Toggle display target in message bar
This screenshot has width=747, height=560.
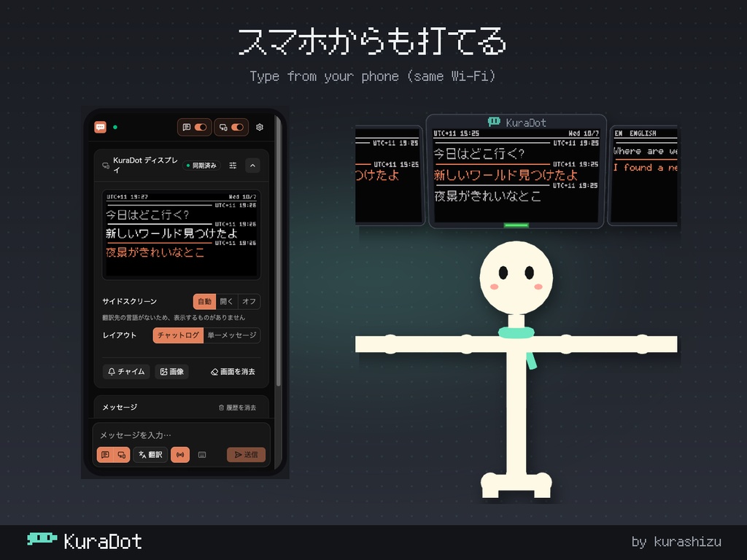pos(122,455)
